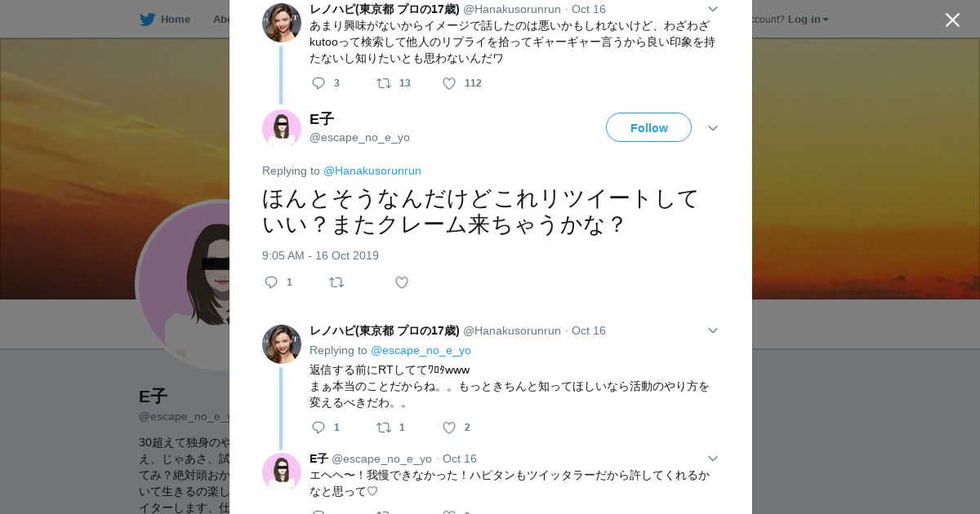This screenshot has height=514, width=980.
Task: Follow the E子 account
Action: 648,128
